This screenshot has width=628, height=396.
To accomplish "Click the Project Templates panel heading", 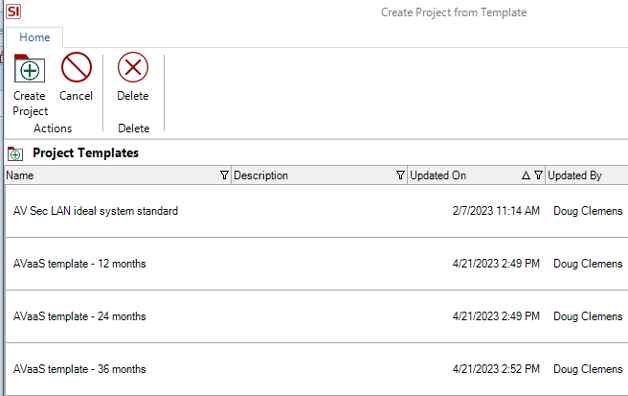I will [85, 153].
